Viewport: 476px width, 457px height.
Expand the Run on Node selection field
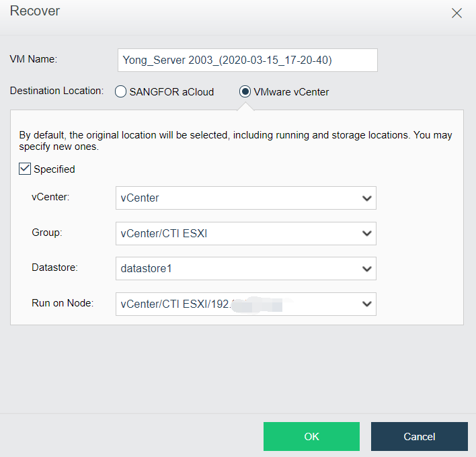pyautogui.click(x=246, y=304)
